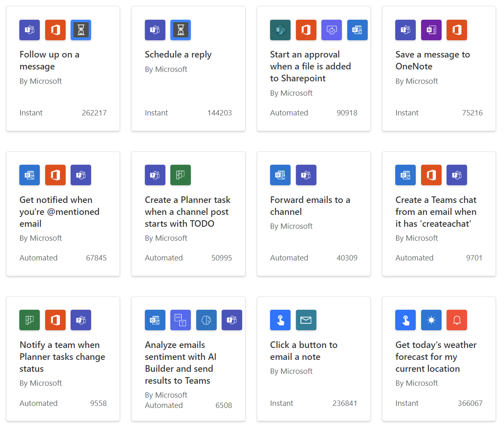The height and width of the screenshot is (426, 504).
Task: Click Teams icon in 'Schedule a reply' card
Action: coord(155,30)
